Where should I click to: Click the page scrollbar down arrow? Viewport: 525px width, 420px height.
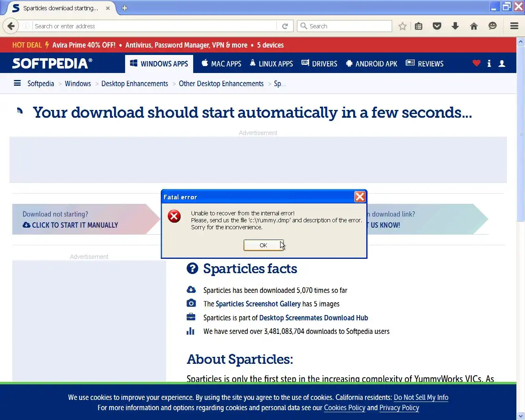click(521, 416)
